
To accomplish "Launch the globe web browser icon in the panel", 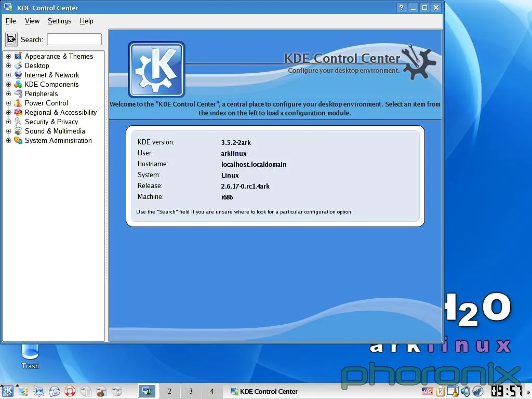I will coord(54,391).
